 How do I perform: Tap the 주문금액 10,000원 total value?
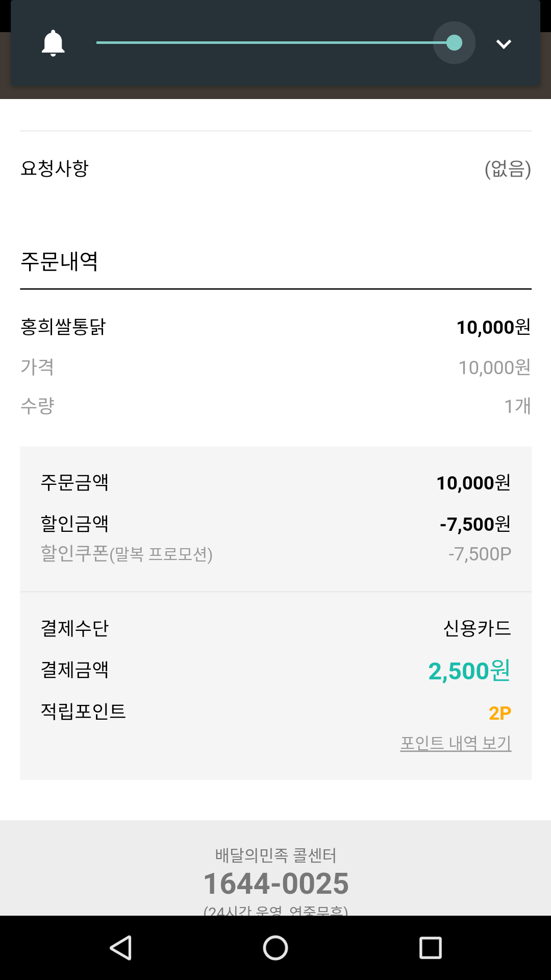click(x=473, y=483)
